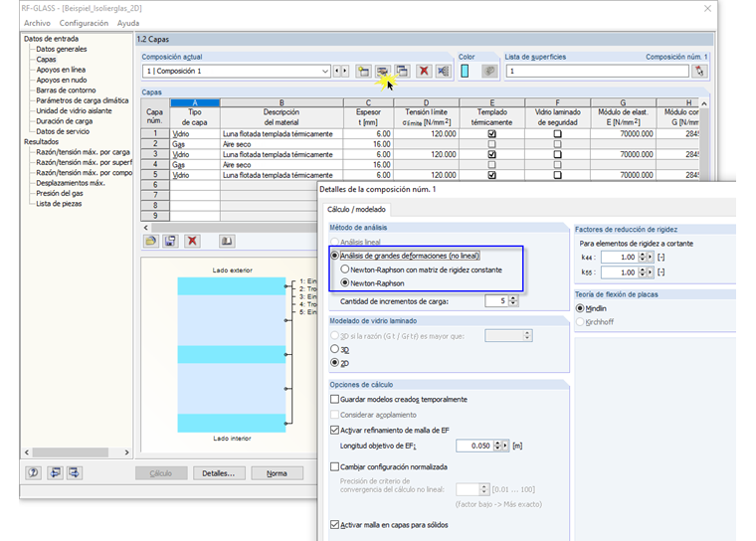Open arrow menu beside FE target length

coord(505,446)
